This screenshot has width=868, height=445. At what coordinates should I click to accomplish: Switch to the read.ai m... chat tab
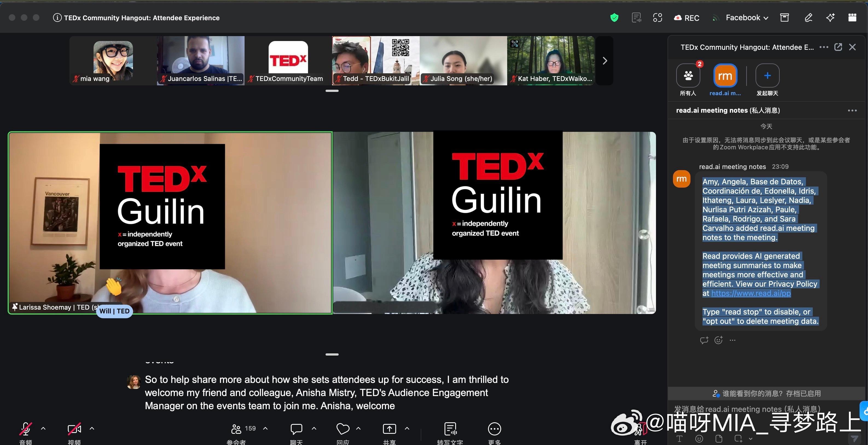click(725, 80)
